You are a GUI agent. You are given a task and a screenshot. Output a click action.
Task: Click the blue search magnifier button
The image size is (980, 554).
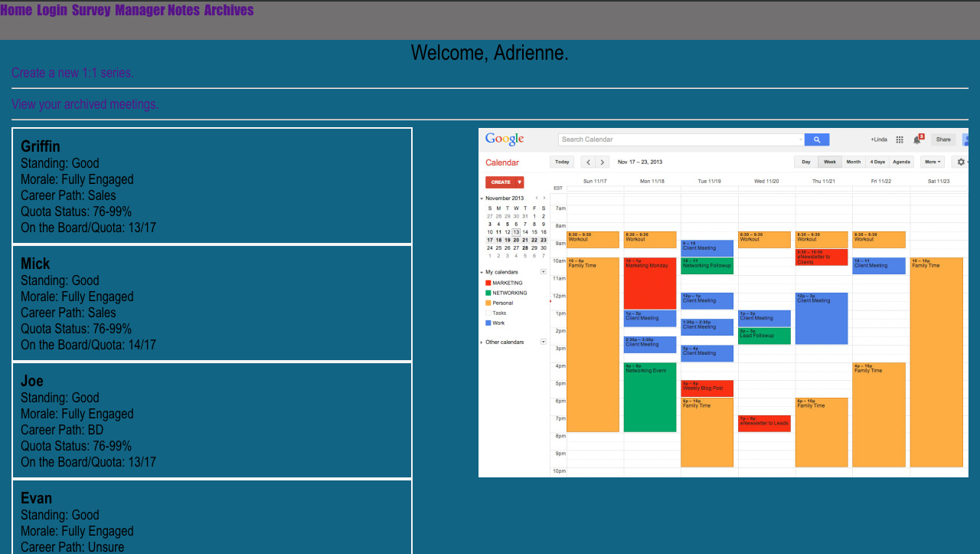(816, 139)
